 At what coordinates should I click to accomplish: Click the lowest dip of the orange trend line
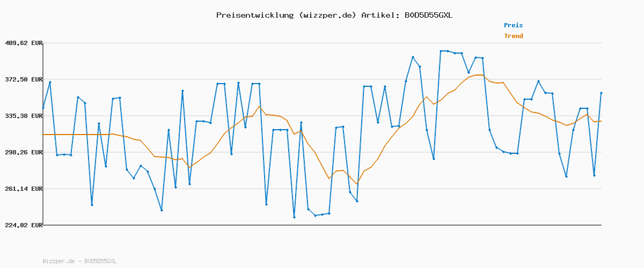356,184
